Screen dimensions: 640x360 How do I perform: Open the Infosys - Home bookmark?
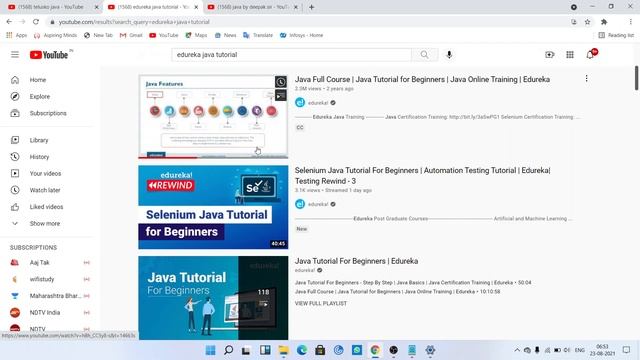click(301, 36)
